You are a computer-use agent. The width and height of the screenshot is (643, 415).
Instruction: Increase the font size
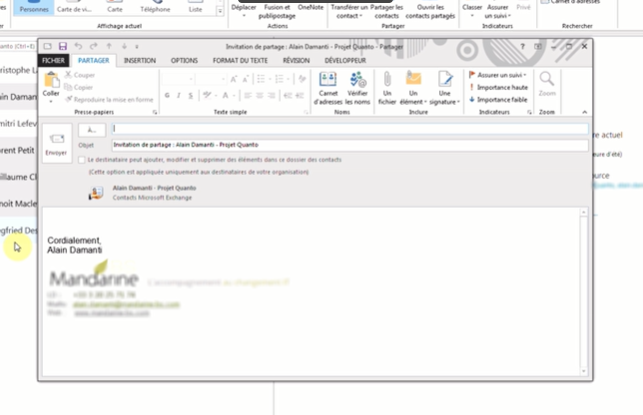click(233, 79)
